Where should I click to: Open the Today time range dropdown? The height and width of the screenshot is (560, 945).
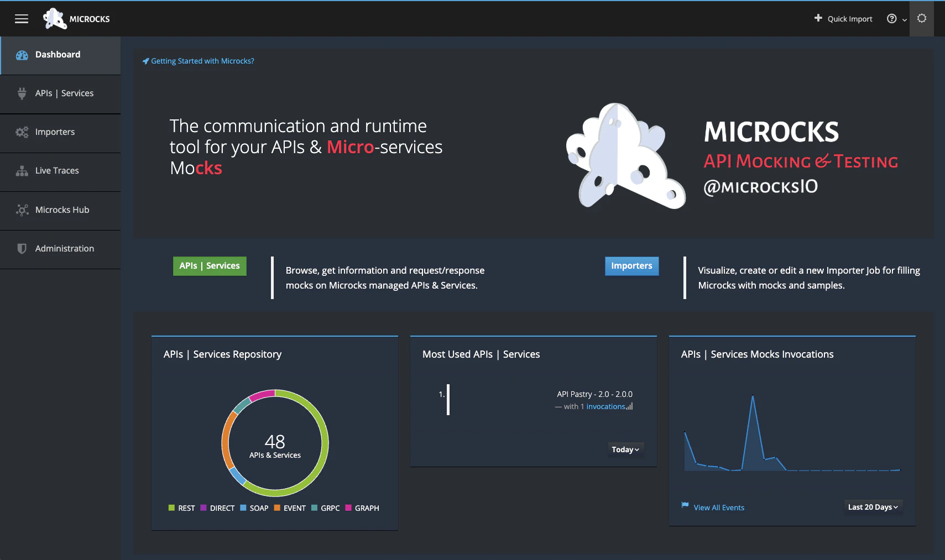coord(625,449)
